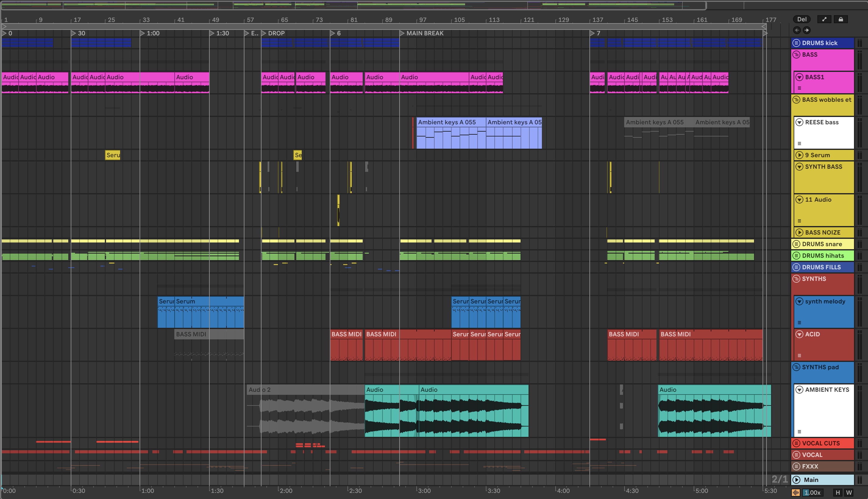Viewport: 868px width, 499px height.
Task: Select the locator labeled 7
Action: pyautogui.click(x=596, y=33)
